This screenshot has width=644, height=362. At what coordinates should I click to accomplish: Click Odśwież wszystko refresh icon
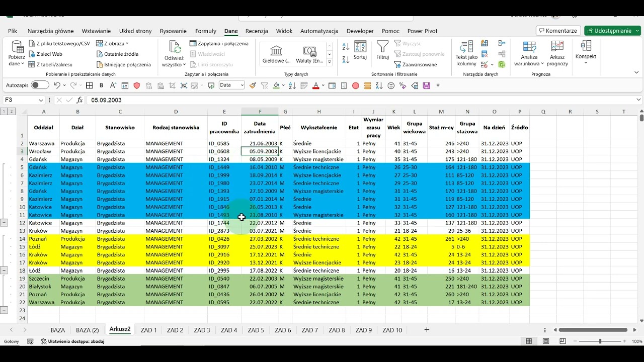click(174, 47)
